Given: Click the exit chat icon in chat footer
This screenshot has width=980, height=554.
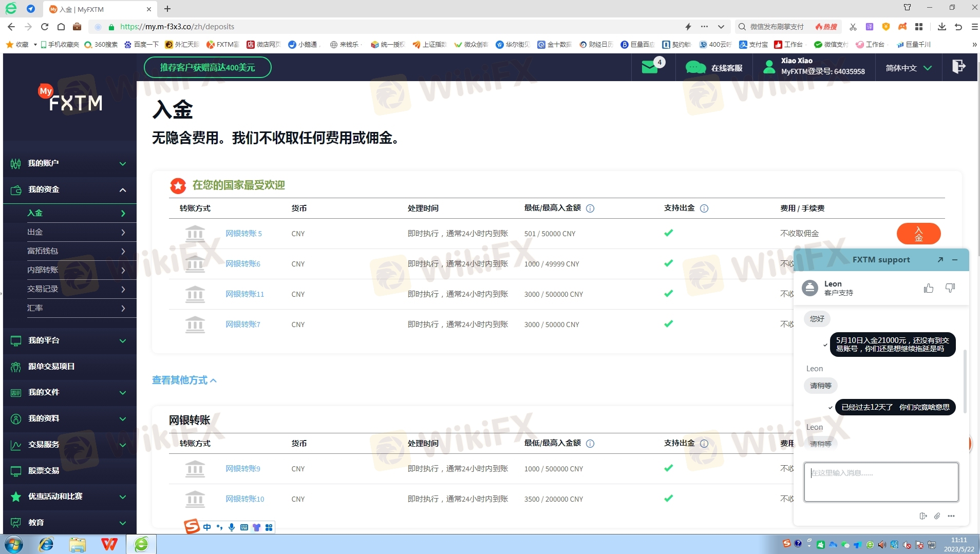Looking at the screenshot, I should pos(923,516).
